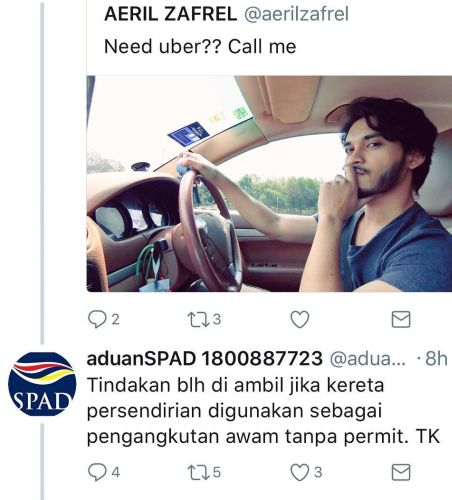Retweet the aduanSPAD tweet with 5 retweets

(199, 472)
